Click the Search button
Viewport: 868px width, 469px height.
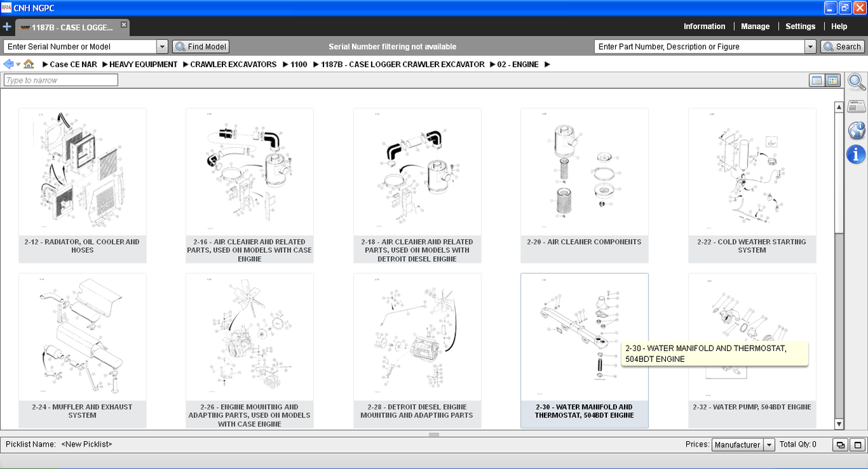[x=842, y=47]
